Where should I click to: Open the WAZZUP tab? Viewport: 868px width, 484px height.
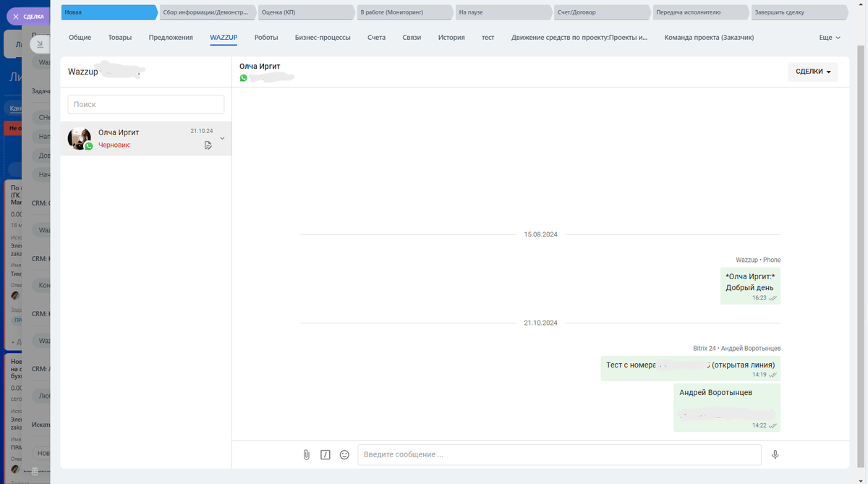tap(224, 37)
